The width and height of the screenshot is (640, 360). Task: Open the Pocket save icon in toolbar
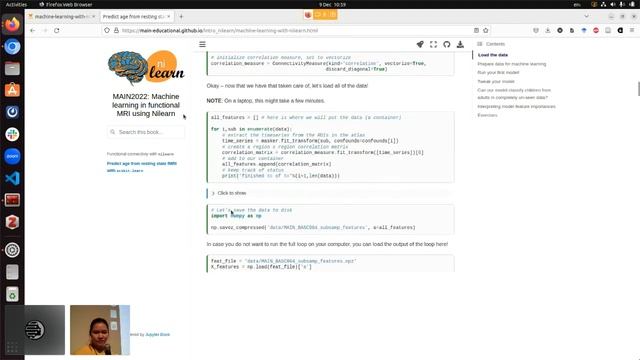point(536,30)
